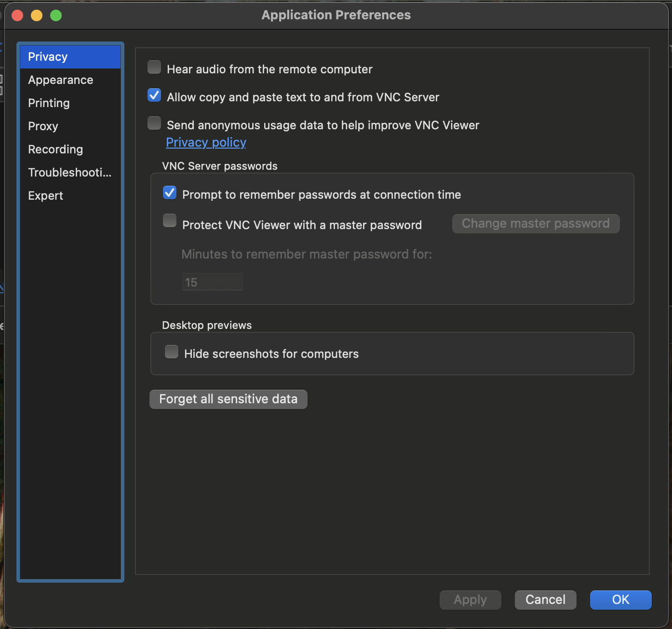Image resolution: width=672 pixels, height=629 pixels.
Task: Go to the Proxy settings
Action: [70, 126]
